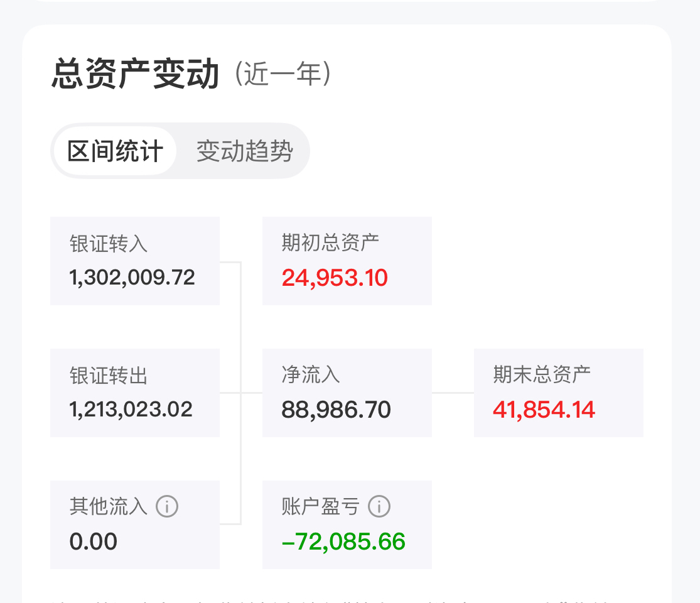Open the 其他流入 card
Image resolution: width=700 pixels, height=603 pixels.
click(135, 524)
